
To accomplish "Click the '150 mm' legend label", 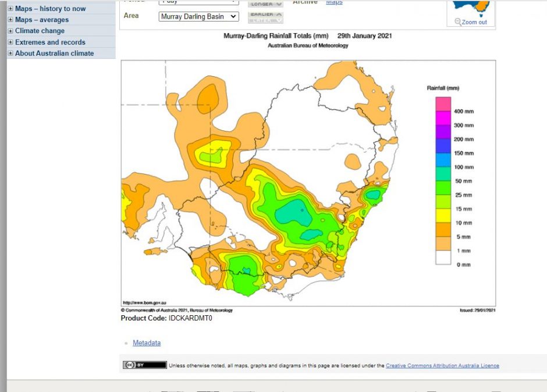I will (464, 153).
